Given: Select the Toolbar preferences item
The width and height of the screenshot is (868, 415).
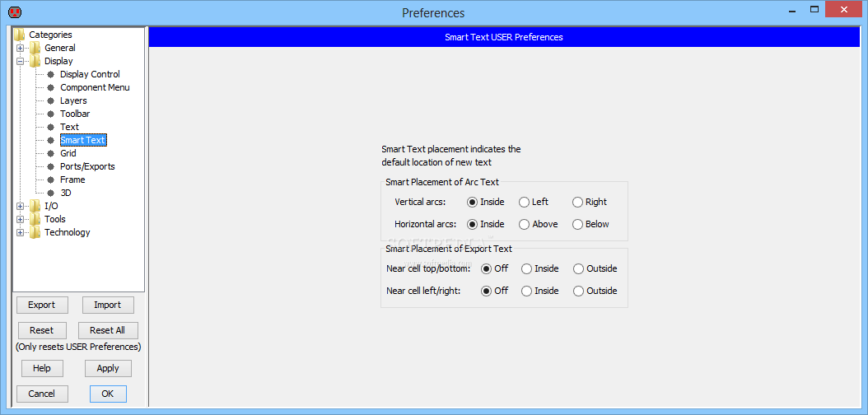Looking at the screenshot, I should click(75, 114).
